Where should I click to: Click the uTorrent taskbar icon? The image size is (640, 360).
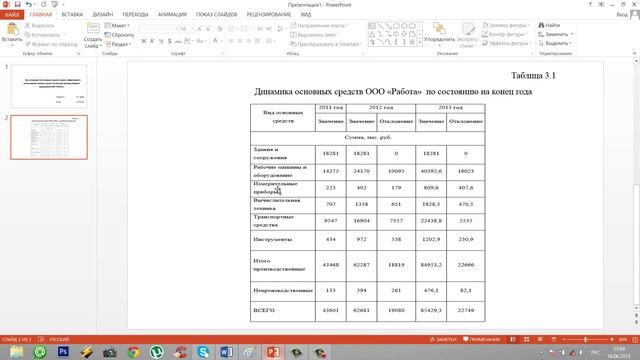(156, 352)
